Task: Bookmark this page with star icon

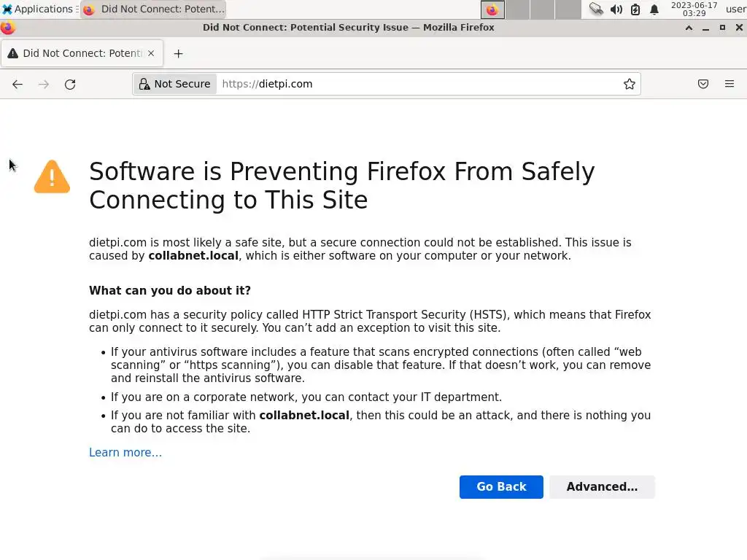Action: point(629,84)
